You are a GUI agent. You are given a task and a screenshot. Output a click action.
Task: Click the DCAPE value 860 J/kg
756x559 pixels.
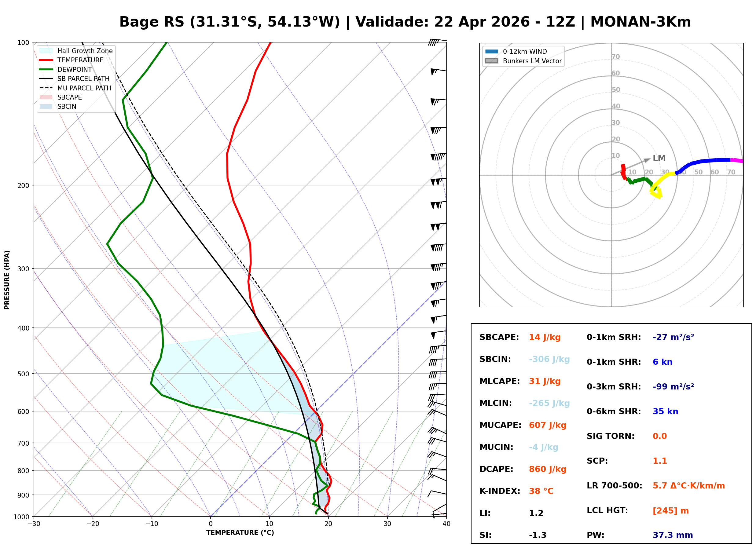click(548, 470)
